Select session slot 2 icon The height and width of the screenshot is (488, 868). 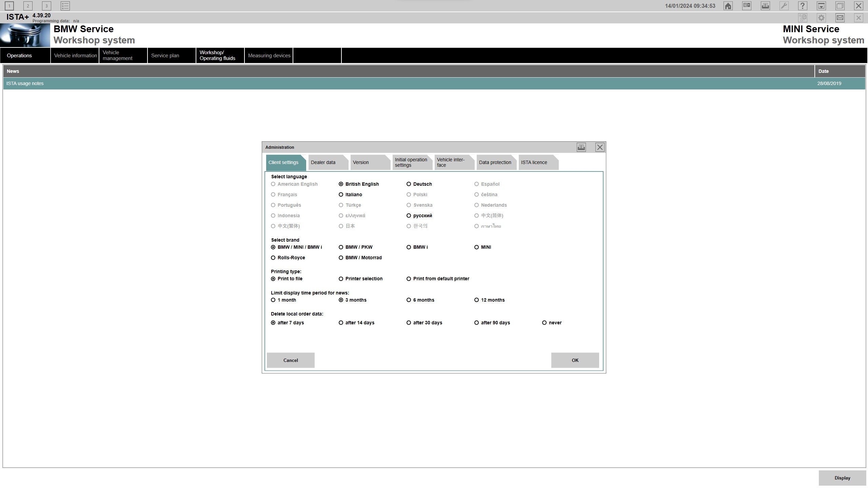(x=28, y=6)
